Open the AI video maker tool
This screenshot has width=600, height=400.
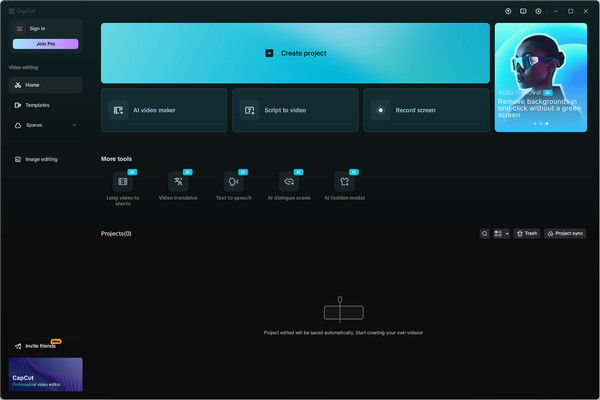pyautogui.click(x=164, y=110)
